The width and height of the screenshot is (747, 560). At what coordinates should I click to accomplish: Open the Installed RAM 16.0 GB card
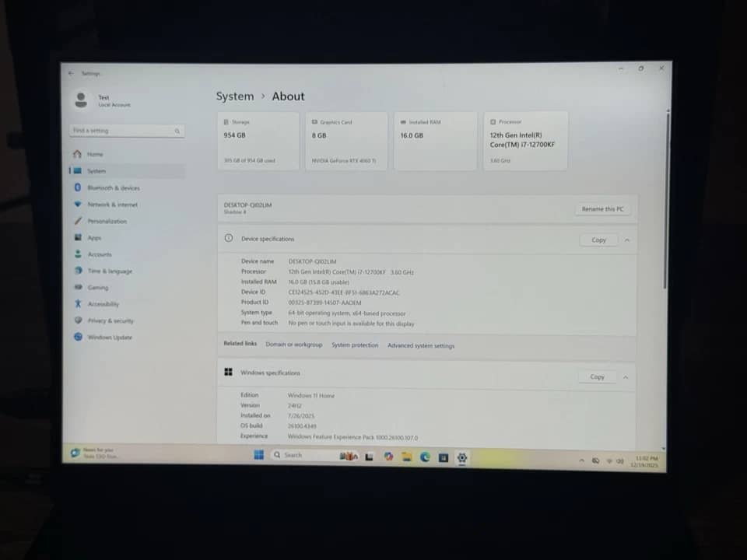435,141
